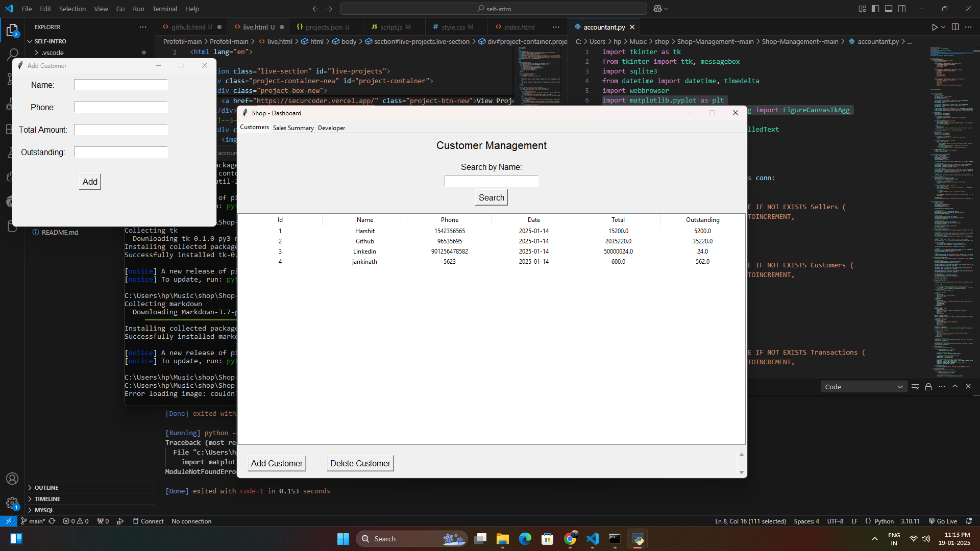Select the Customers tab in dashboard
The width and height of the screenshot is (980, 551).
click(254, 128)
